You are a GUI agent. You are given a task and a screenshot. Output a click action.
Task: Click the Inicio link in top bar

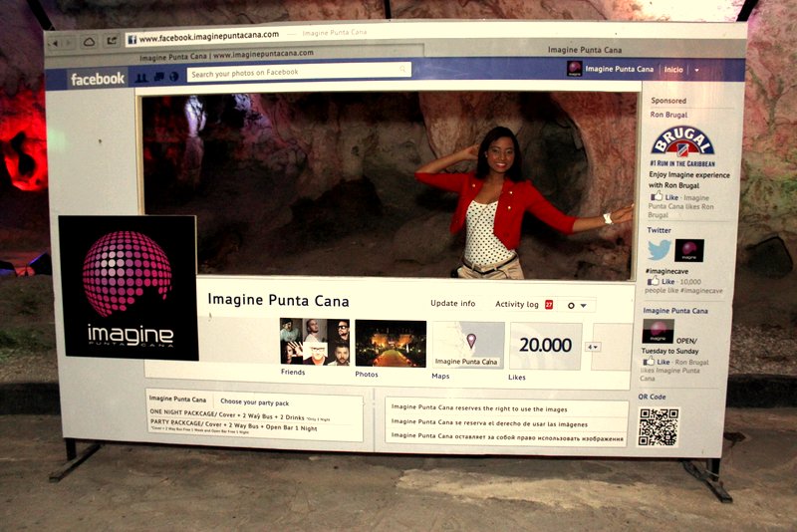673,70
